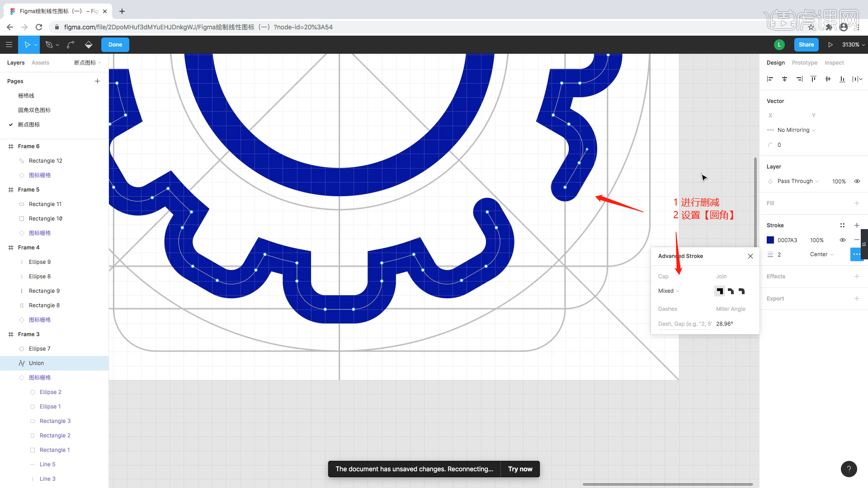Click the Done button
The height and width of the screenshot is (488, 868).
coord(115,45)
